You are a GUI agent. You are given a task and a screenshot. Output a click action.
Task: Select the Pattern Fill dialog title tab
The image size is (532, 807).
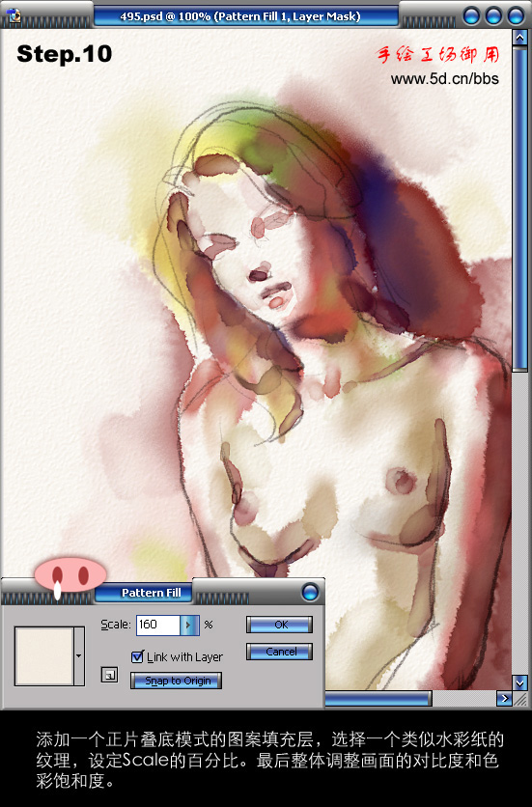pyautogui.click(x=151, y=593)
